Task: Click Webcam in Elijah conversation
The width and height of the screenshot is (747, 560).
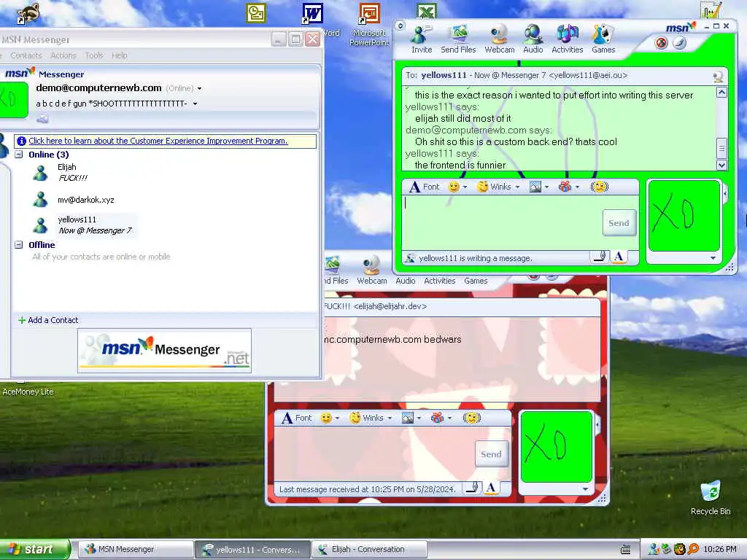Action: click(x=371, y=271)
